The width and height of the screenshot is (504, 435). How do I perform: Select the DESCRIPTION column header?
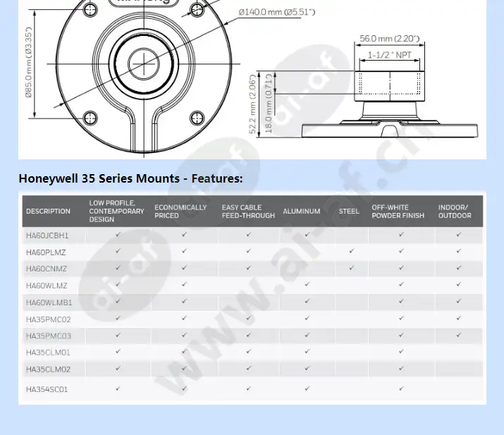click(x=48, y=212)
